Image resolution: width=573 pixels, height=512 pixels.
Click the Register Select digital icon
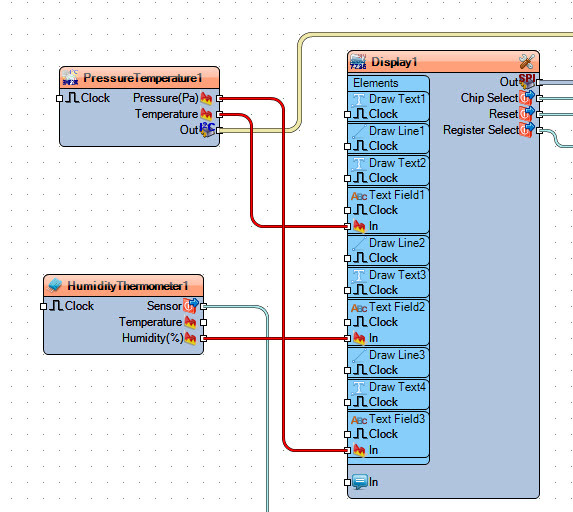pos(527,130)
